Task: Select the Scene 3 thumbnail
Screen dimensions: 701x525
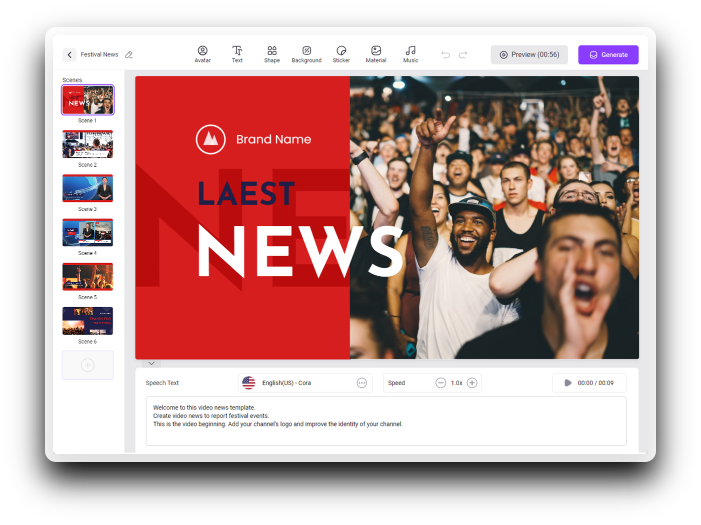Action: pyautogui.click(x=88, y=188)
